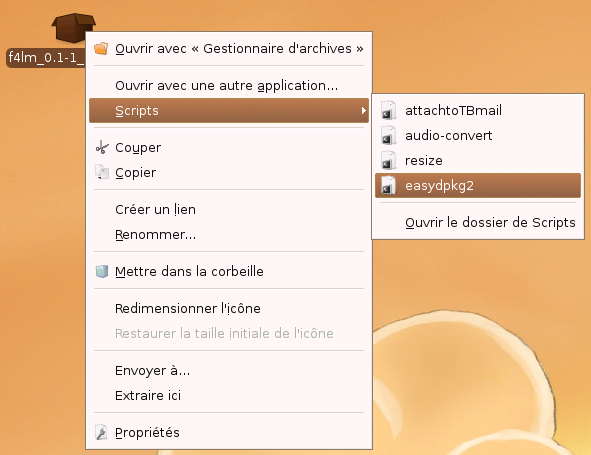
Task: Click the script file icon beside easydpkg2
Action: (x=388, y=185)
